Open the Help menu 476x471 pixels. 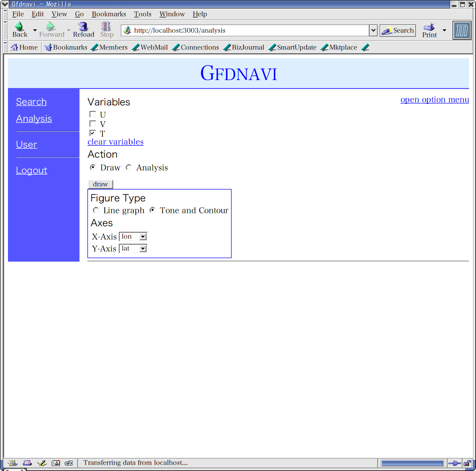[200, 14]
